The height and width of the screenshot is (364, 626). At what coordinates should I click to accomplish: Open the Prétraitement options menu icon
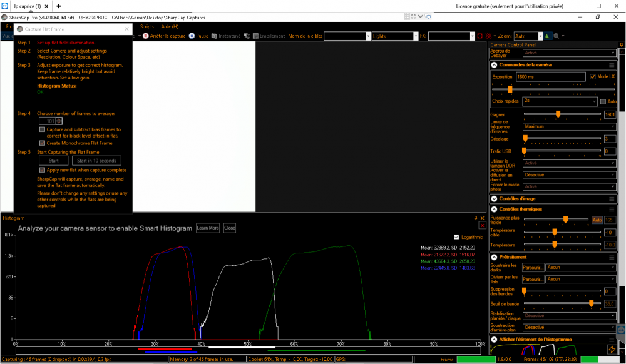click(x=612, y=257)
